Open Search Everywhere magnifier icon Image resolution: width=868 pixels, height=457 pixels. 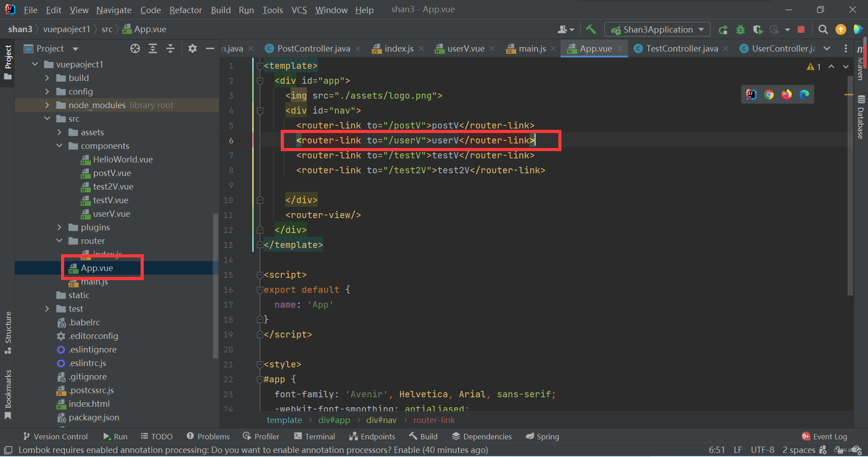[823, 29]
